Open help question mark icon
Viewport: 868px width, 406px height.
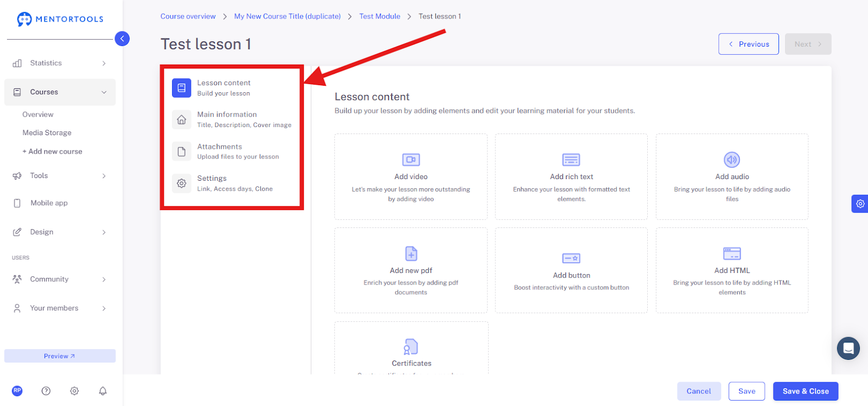tap(46, 391)
